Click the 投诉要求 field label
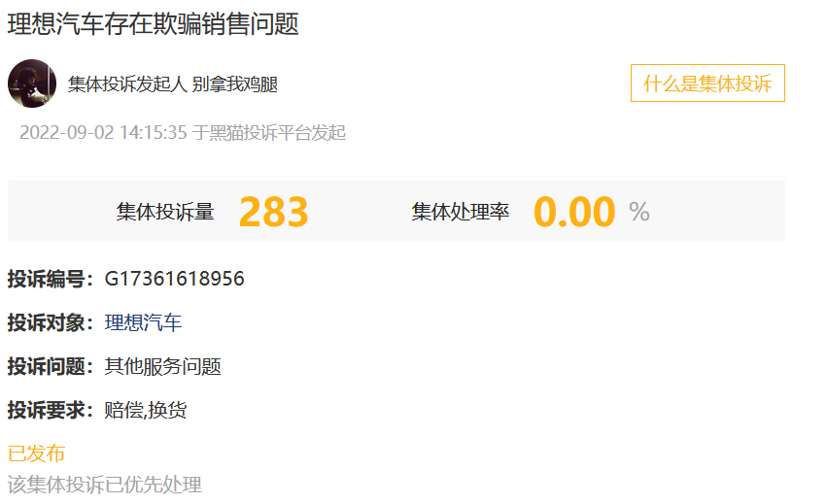 pyautogui.click(x=47, y=410)
